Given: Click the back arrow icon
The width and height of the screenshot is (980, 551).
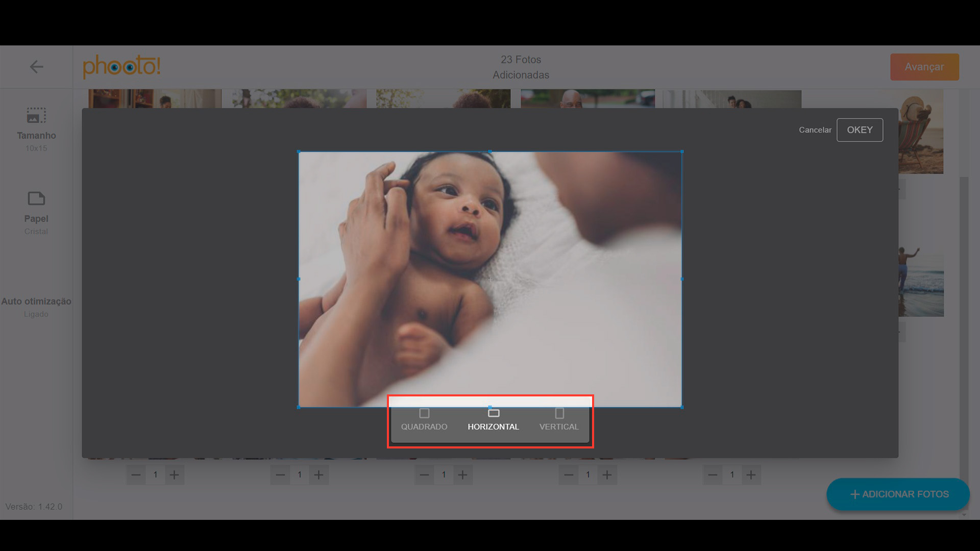Looking at the screenshot, I should click(36, 67).
